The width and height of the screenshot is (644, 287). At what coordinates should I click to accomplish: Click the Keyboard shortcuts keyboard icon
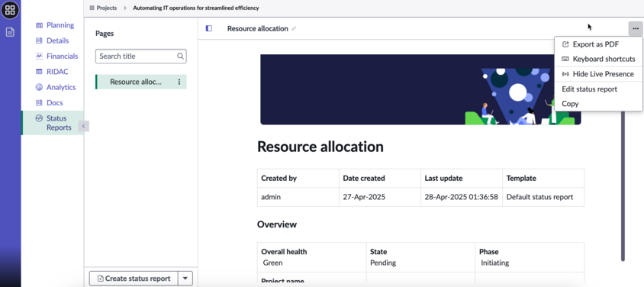[x=565, y=59]
